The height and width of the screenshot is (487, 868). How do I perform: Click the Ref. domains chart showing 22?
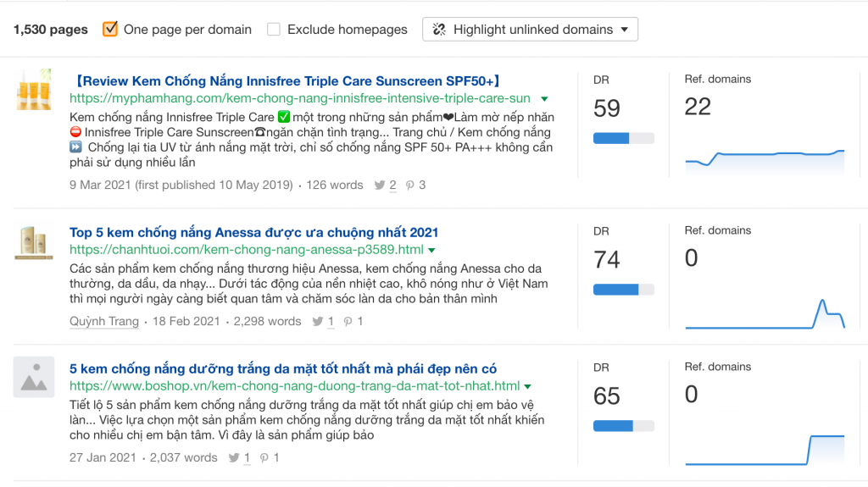[x=765, y=162]
